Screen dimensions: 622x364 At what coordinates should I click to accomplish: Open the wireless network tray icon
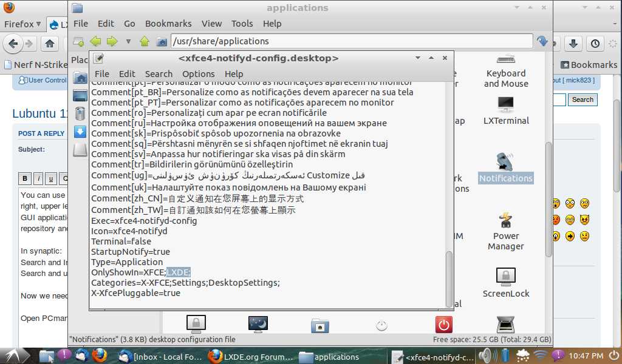point(540,356)
